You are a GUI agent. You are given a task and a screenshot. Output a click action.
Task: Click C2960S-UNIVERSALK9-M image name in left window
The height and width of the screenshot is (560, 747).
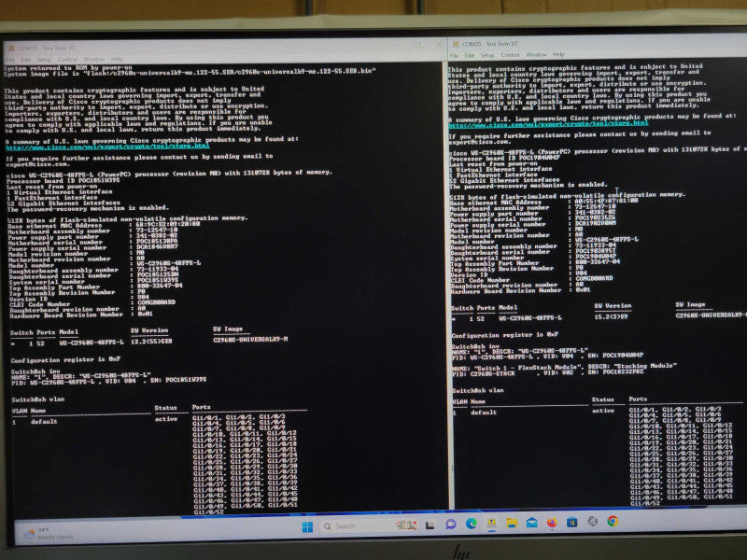[x=250, y=340]
